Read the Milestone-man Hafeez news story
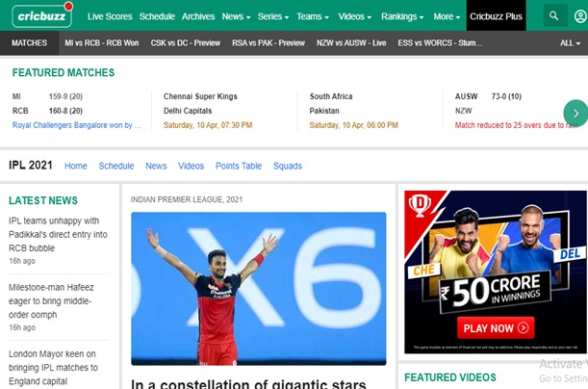 point(51,300)
